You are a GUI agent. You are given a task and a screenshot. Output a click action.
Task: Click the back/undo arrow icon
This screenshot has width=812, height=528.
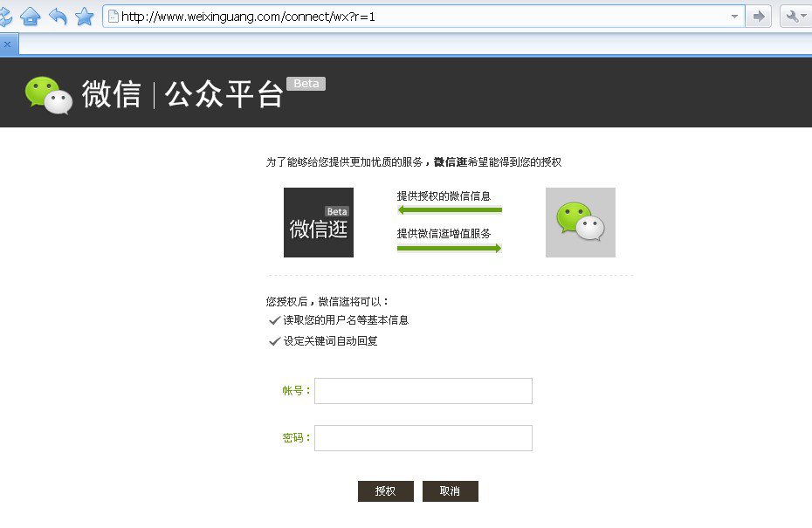point(58,17)
